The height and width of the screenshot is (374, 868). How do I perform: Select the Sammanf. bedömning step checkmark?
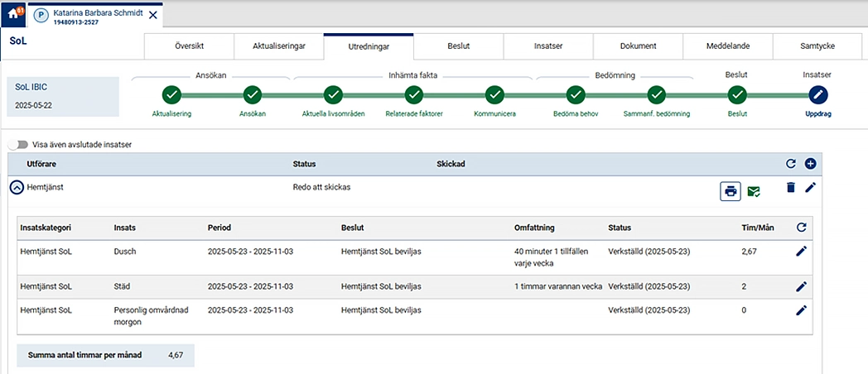pyautogui.click(x=657, y=95)
